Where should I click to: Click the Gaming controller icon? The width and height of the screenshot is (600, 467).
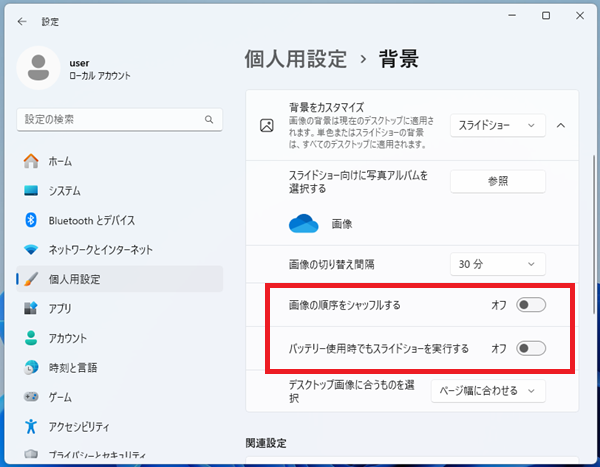31,396
